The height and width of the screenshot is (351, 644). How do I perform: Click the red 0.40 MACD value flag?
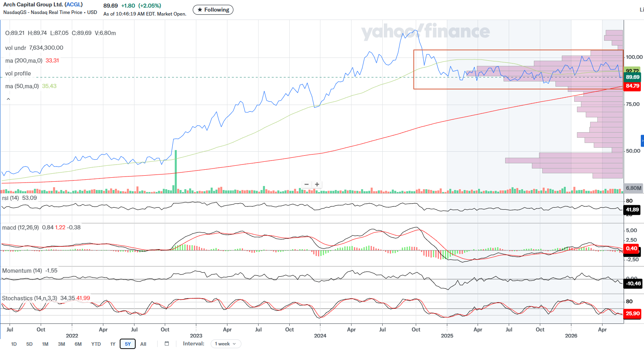(x=632, y=248)
